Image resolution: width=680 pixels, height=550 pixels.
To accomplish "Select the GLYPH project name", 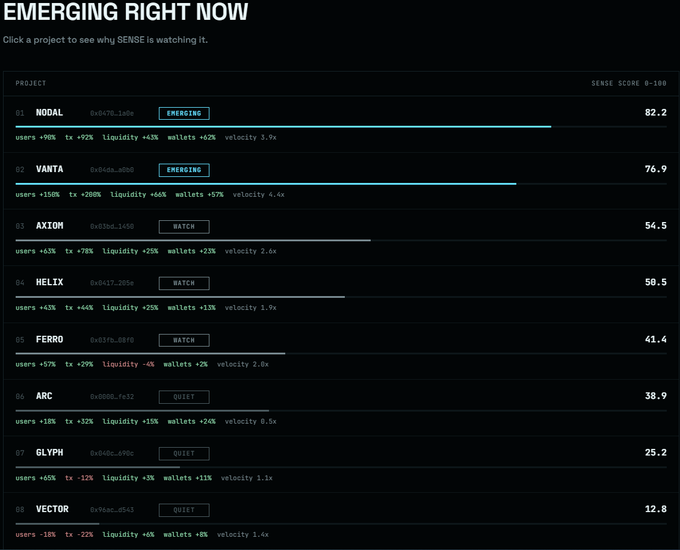I will (49, 453).
